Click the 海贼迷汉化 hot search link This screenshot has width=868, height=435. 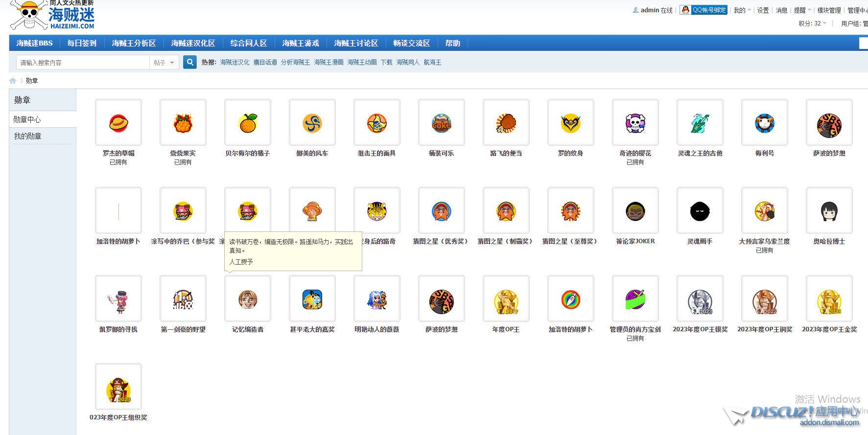pos(235,62)
